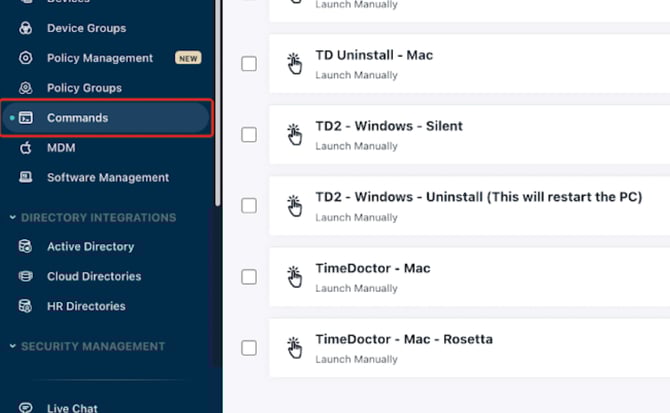Image resolution: width=670 pixels, height=413 pixels.
Task: Click the Active Directory icon
Action: (x=25, y=246)
